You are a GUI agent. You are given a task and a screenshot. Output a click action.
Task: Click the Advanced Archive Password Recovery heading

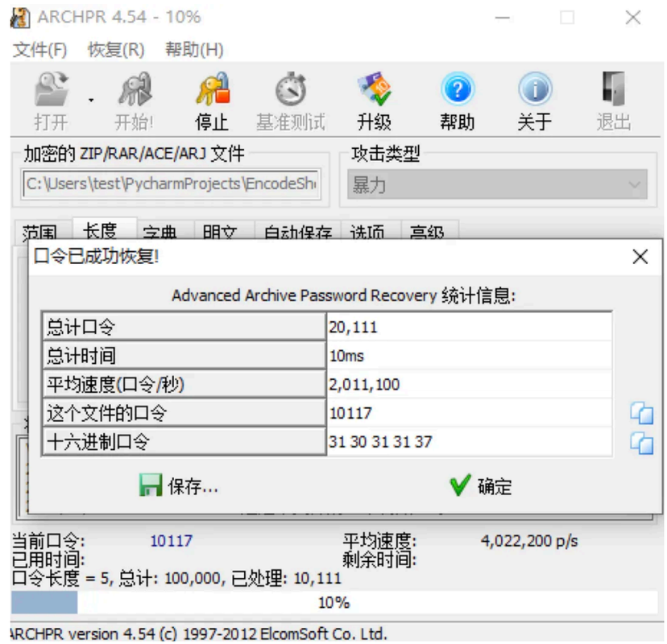click(344, 295)
